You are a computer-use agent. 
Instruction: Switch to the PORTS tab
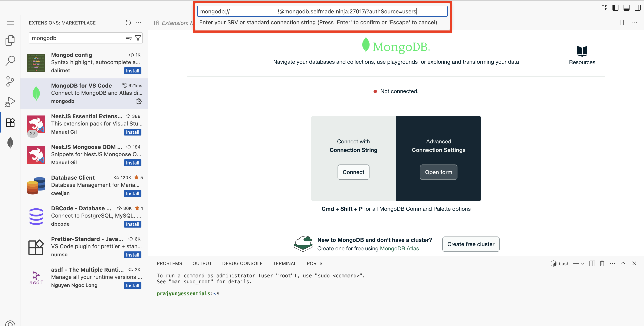tap(315, 263)
